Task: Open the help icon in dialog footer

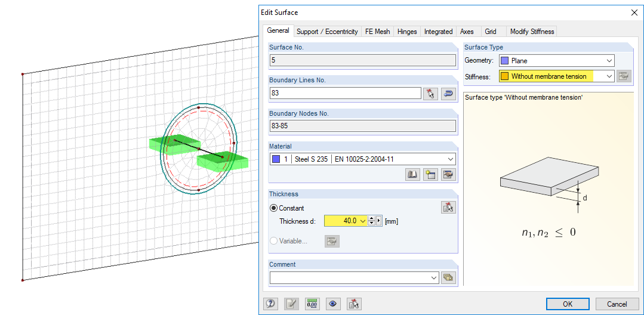Action: pos(270,304)
